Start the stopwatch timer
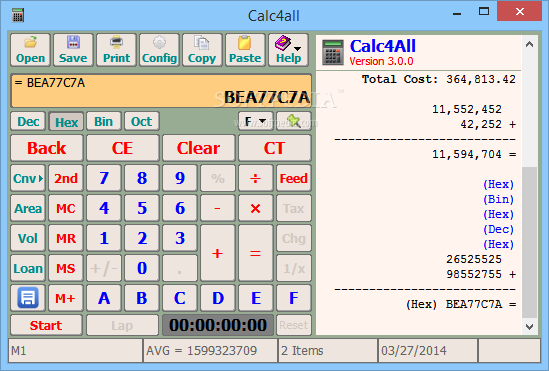549x371 pixels. (47, 325)
